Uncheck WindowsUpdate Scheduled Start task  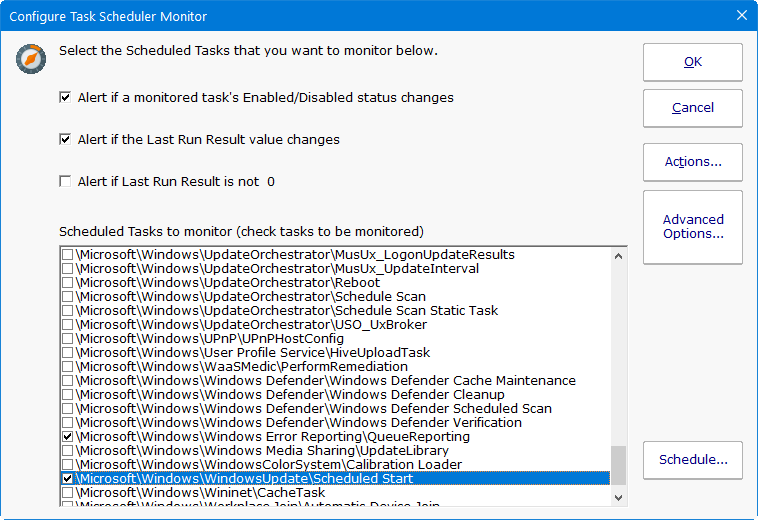[67, 479]
